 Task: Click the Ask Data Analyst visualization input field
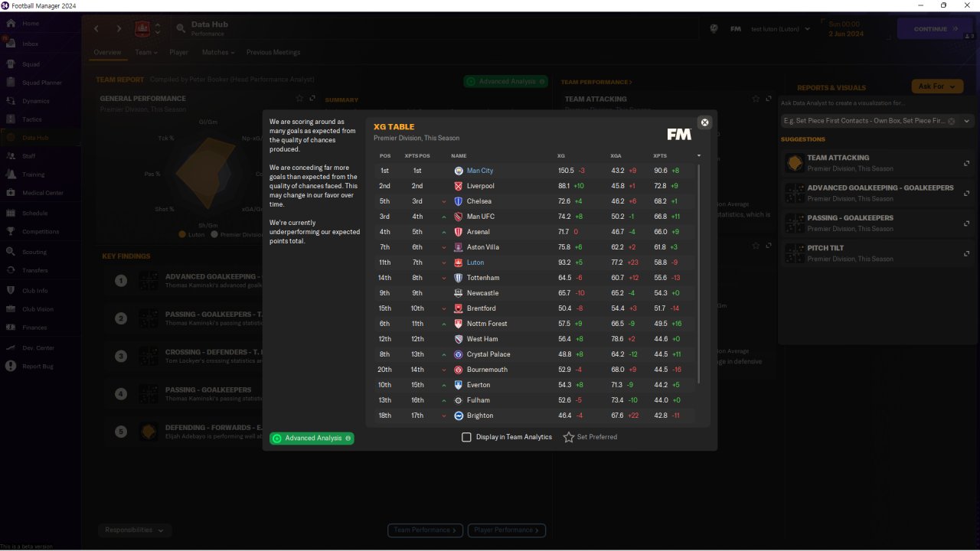(x=865, y=121)
